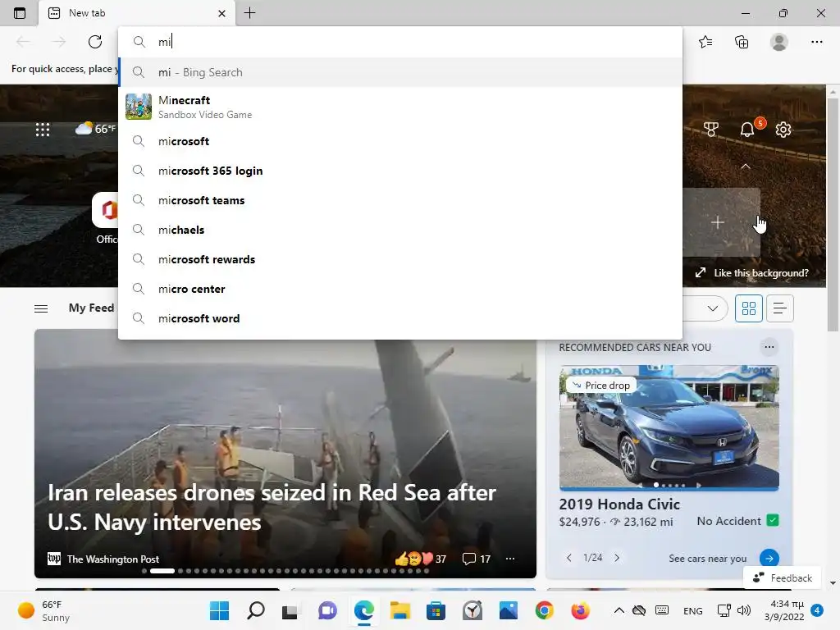
Task: Open clock showing 3/9/2022
Action: (783, 610)
